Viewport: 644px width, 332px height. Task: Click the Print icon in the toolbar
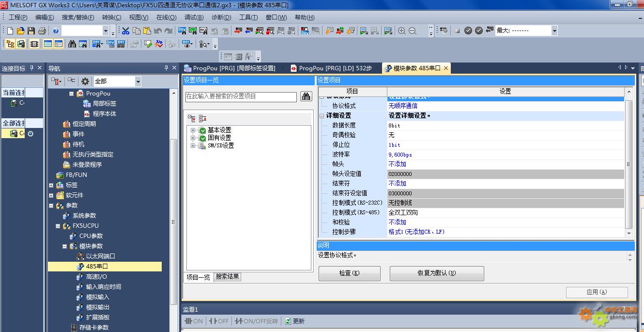42,31
